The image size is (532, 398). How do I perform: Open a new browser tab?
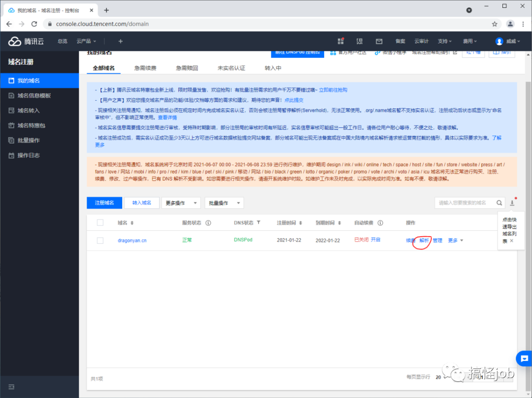[x=106, y=10]
